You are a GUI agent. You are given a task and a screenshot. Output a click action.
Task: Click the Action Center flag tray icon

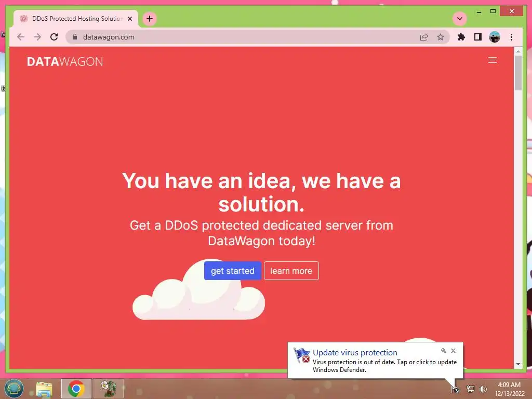point(455,389)
